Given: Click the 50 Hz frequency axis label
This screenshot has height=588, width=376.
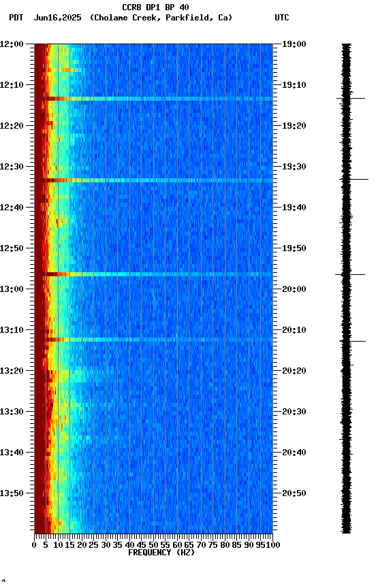Looking at the screenshot, I should pos(153,545).
